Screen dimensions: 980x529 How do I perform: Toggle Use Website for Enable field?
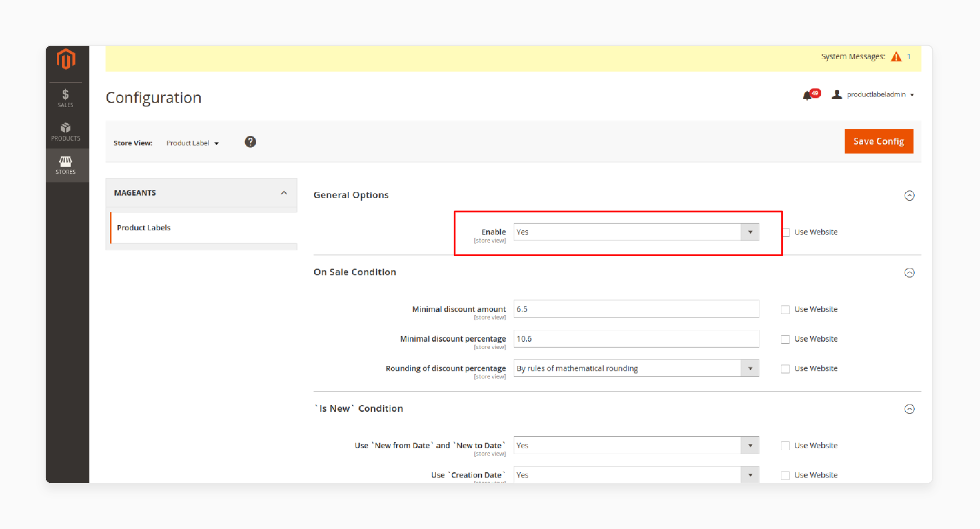tap(786, 232)
